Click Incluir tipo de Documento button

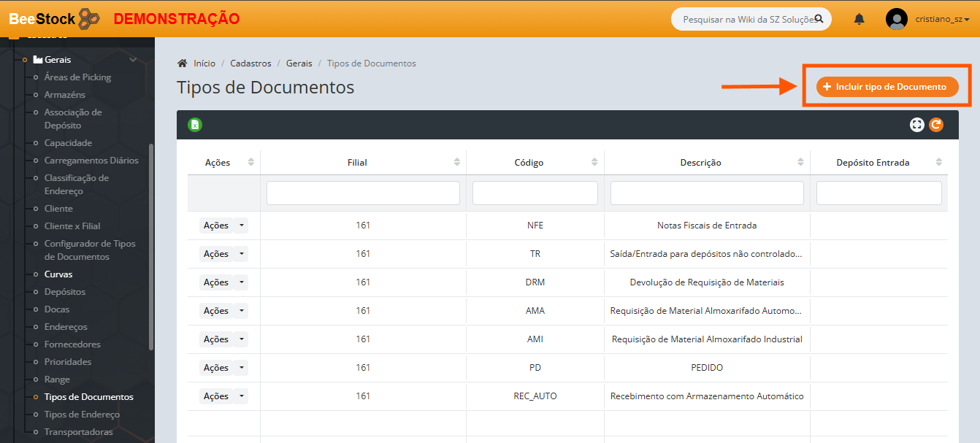click(x=887, y=87)
